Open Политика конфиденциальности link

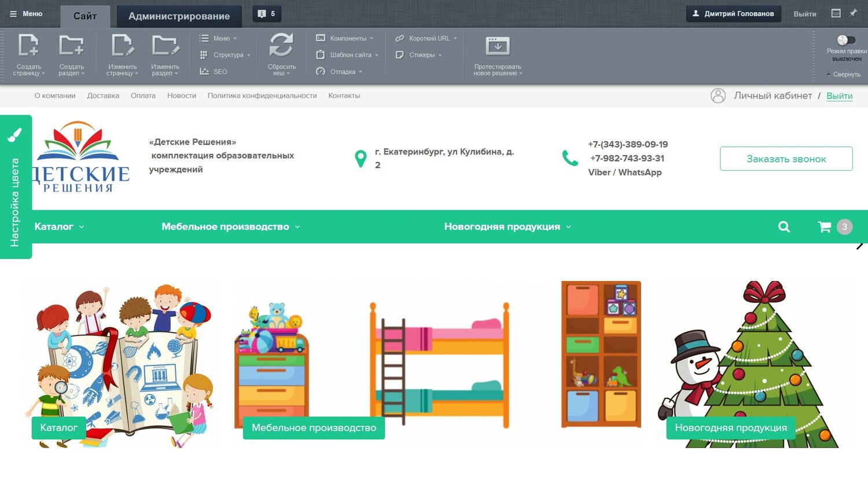tap(262, 96)
